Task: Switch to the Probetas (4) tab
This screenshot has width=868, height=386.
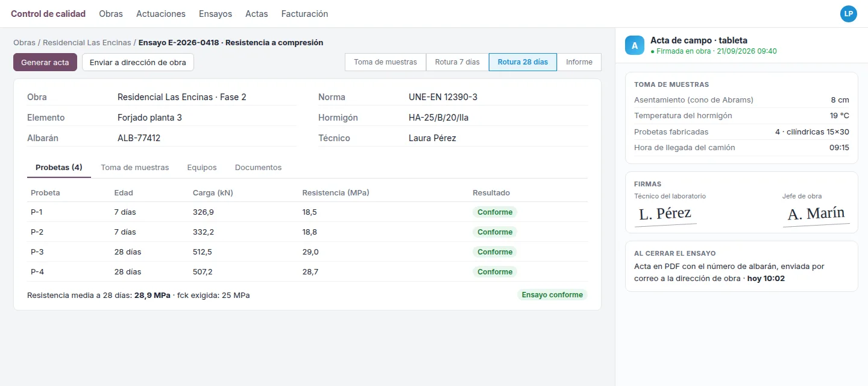Action: pyautogui.click(x=59, y=168)
